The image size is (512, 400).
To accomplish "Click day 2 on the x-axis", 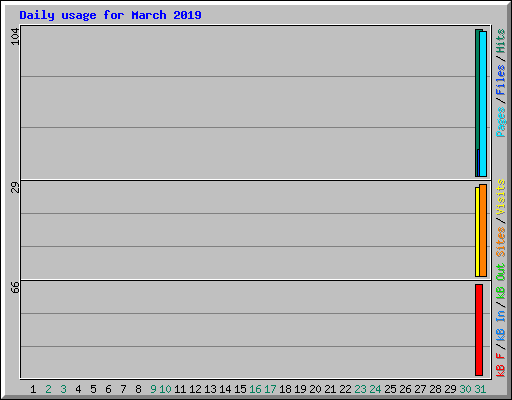I will point(48,389).
